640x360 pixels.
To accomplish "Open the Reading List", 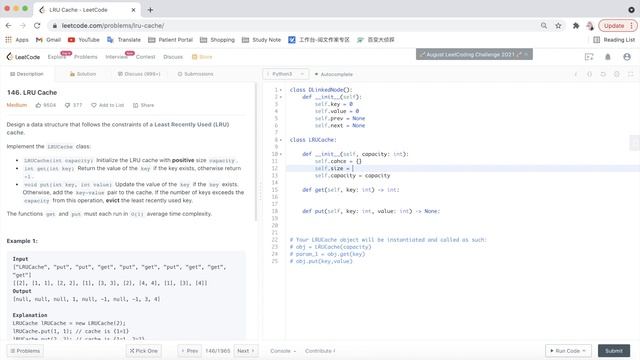I will [x=614, y=40].
